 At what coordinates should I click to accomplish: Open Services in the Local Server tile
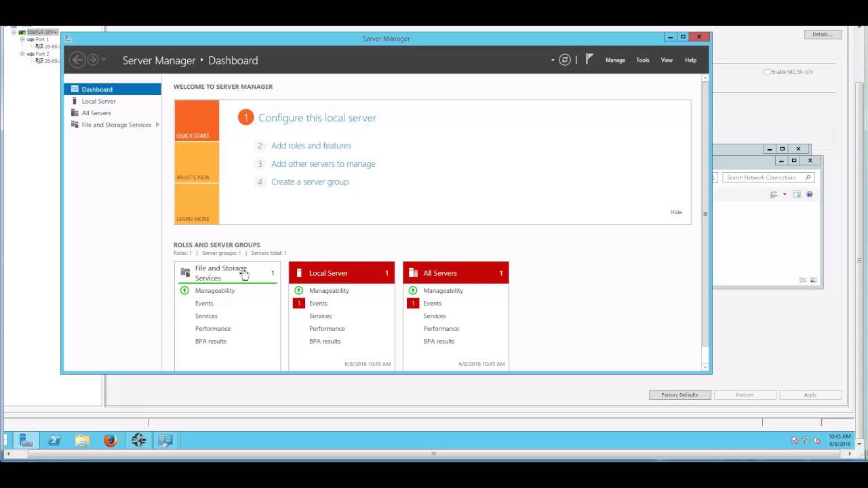tap(321, 316)
